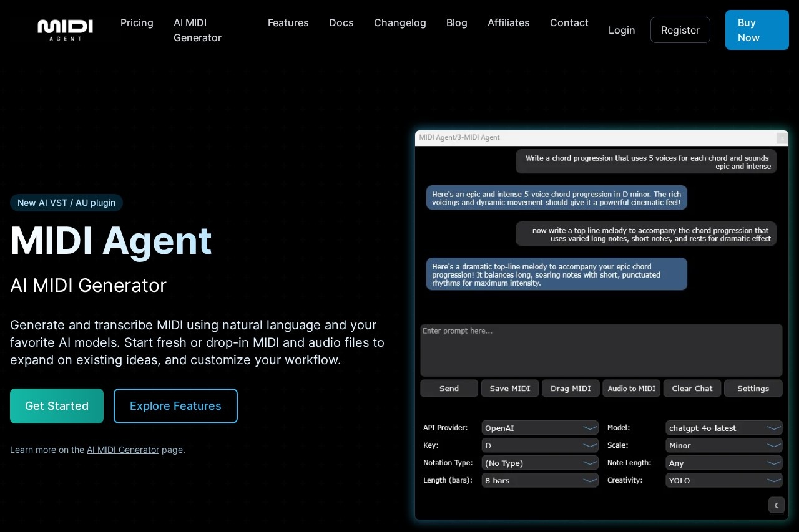Open the API Provider dropdown set to OpenAI

click(x=540, y=427)
